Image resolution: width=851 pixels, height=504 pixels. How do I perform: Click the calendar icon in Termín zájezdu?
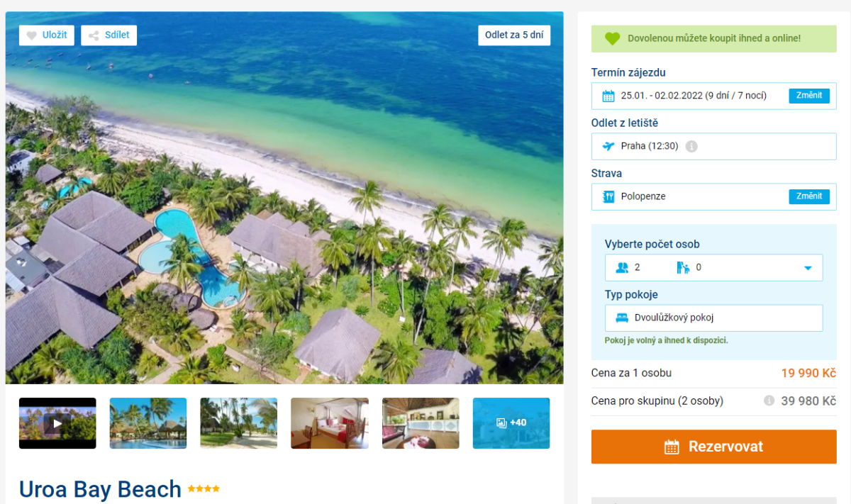pyautogui.click(x=608, y=96)
